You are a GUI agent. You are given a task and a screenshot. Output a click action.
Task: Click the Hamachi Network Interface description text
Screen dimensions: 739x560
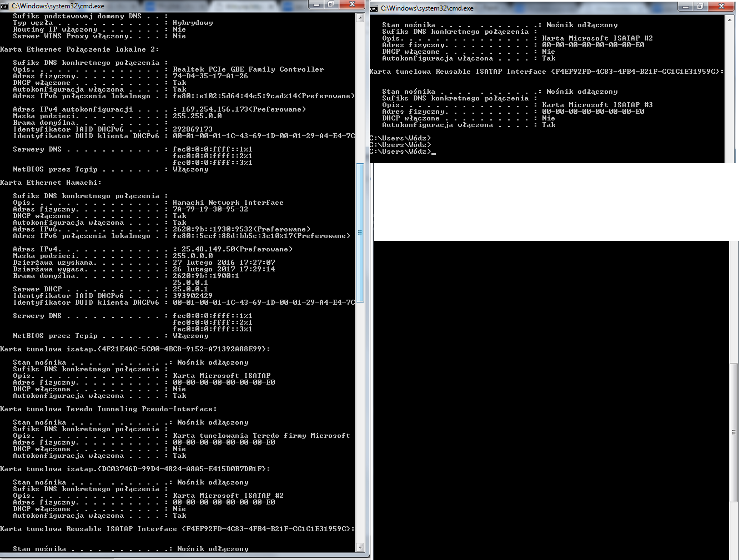pos(228,203)
